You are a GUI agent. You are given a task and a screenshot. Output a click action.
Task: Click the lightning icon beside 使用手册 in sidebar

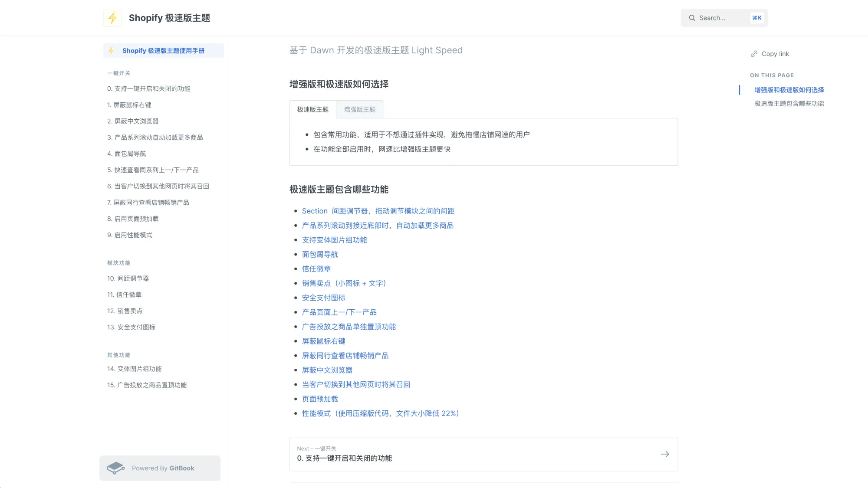pyautogui.click(x=112, y=51)
